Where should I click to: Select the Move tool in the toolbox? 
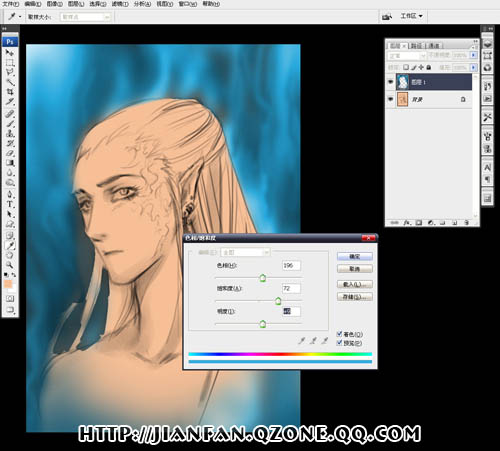pos(10,53)
